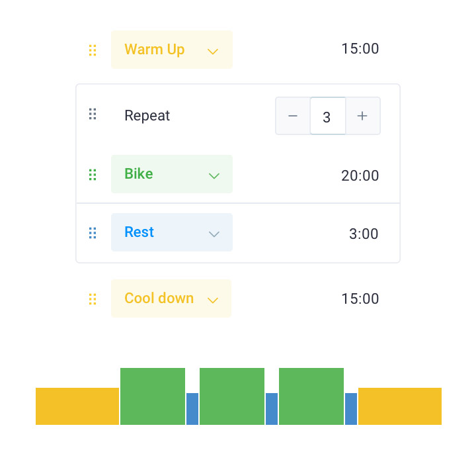The height and width of the screenshot is (450, 476).
Task: Select the first yellow warm-up chart bar
Action: (x=77, y=406)
